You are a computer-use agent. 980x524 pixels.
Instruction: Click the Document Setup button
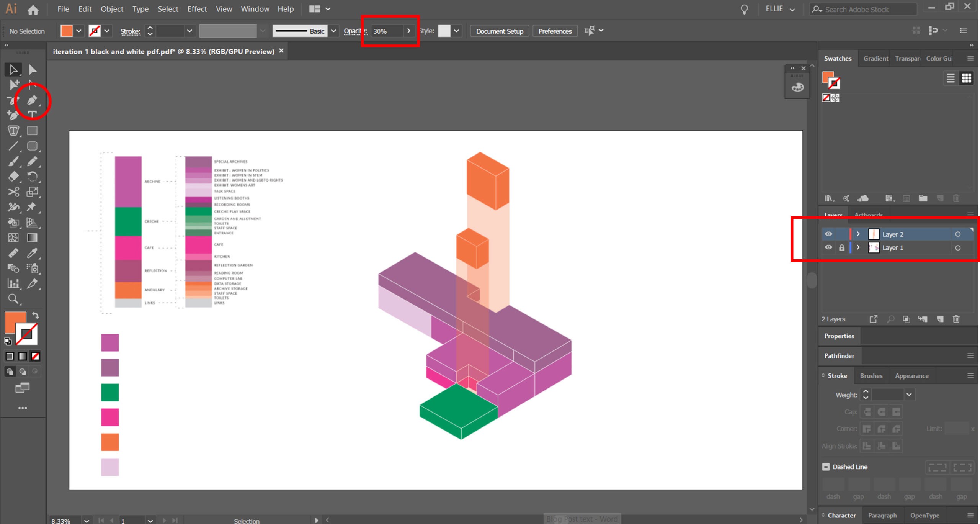(x=499, y=31)
